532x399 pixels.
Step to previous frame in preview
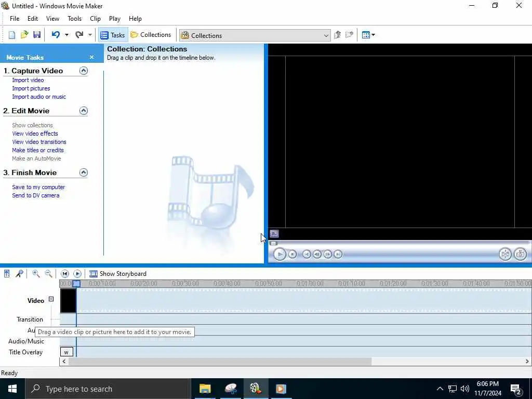[x=317, y=254]
